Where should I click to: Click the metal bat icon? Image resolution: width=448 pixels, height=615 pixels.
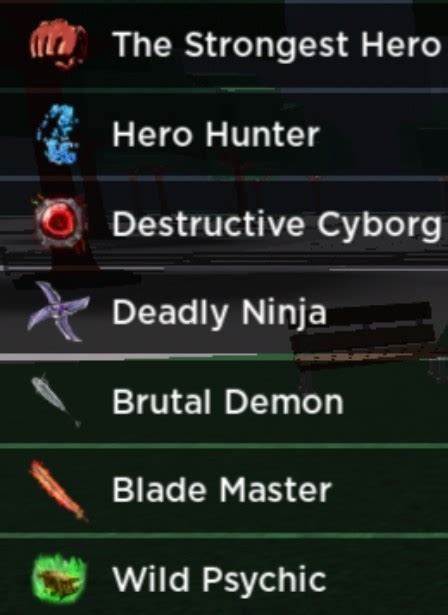pyautogui.click(x=56, y=400)
